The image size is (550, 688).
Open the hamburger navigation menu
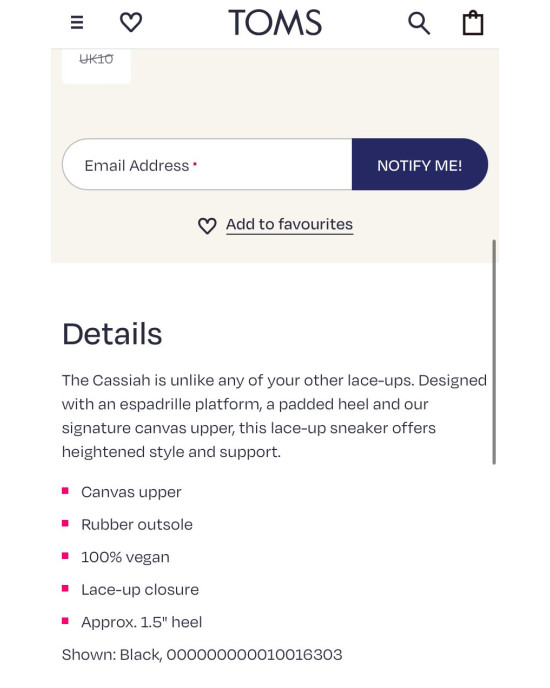[x=77, y=22]
